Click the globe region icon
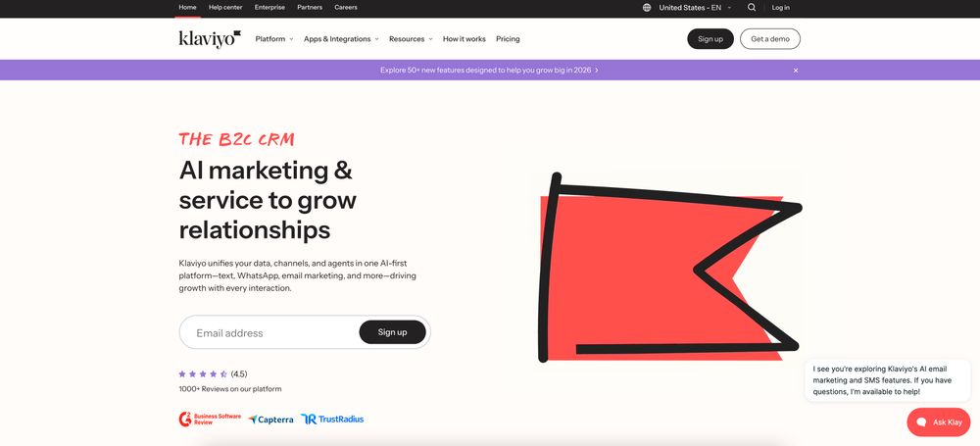980x446 pixels. [646, 8]
